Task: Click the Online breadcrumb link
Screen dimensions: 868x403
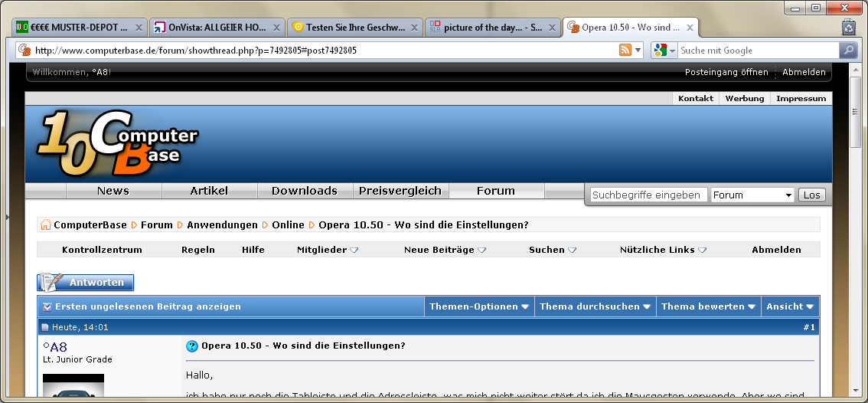Action: (288, 225)
